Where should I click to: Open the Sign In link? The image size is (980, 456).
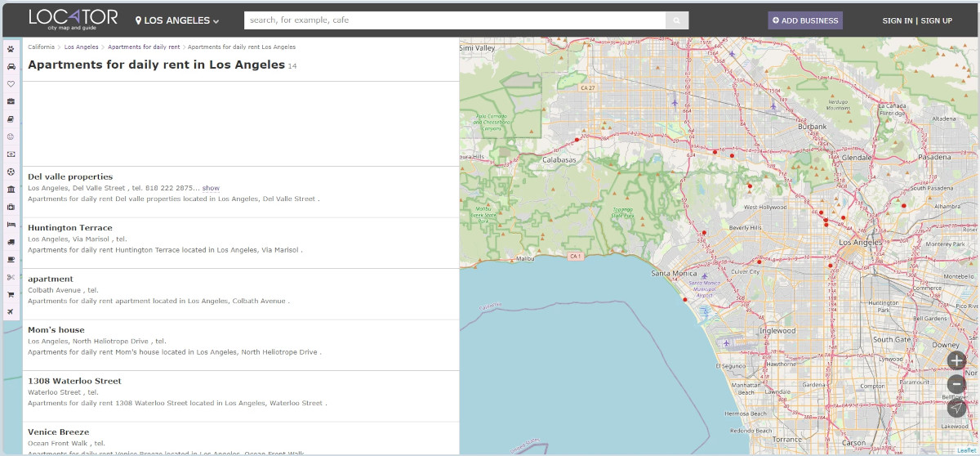tap(897, 20)
